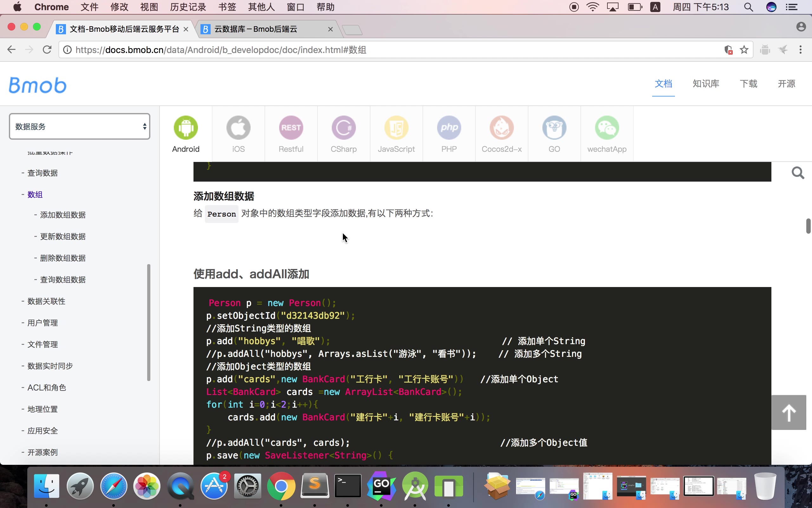812x508 pixels.
Task: Bookmark this page with the star icon
Action: (744, 50)
